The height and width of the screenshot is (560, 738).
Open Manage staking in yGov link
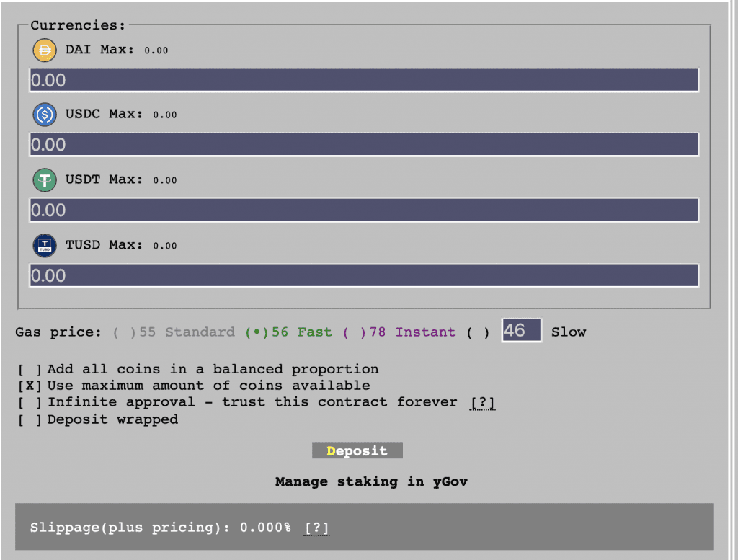371,481
